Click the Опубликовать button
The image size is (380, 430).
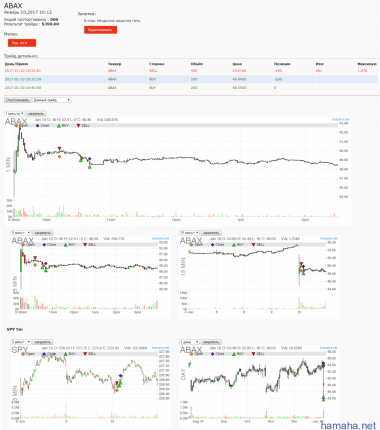(x=18, y=100)
